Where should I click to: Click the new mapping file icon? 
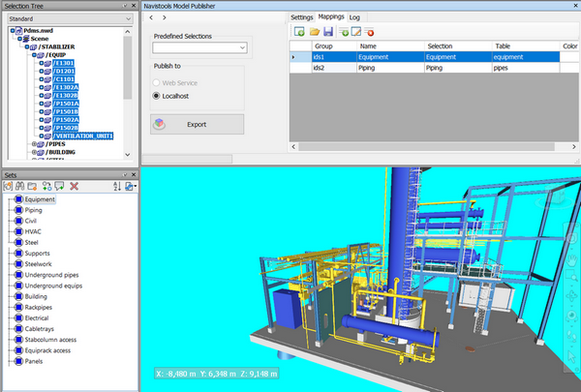click(x=301, y=33)
